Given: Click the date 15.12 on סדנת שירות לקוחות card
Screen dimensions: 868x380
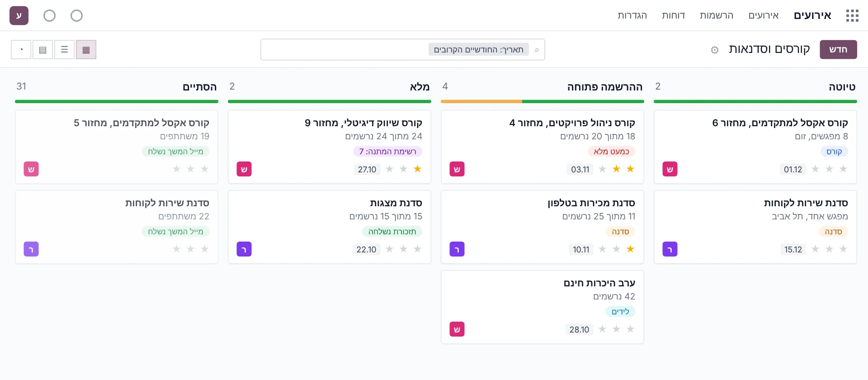Looking at the screenshot, I should tap(793, 249).
